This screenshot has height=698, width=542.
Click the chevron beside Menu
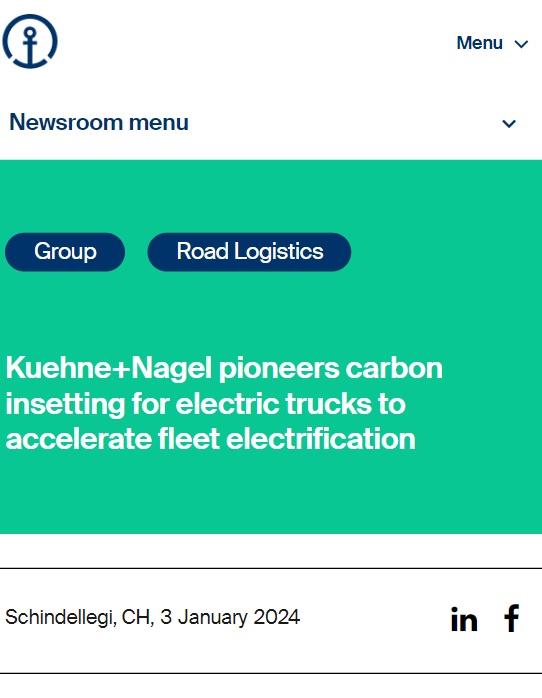tap(521, 44)
